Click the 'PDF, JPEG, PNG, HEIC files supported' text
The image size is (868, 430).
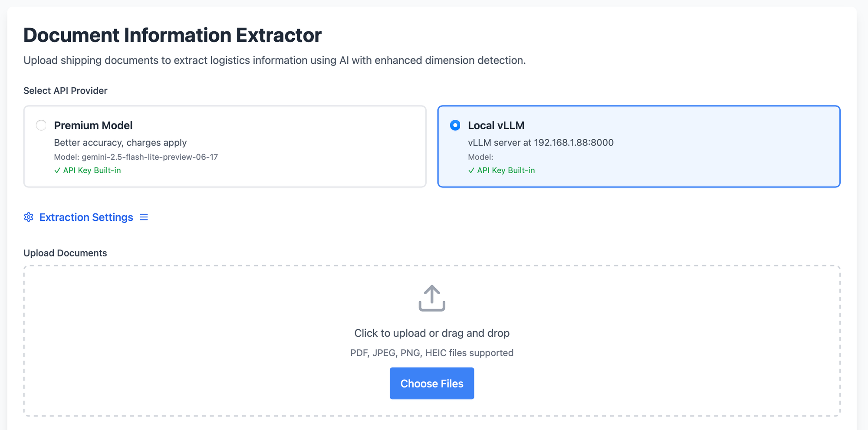(x=432, y=353)
